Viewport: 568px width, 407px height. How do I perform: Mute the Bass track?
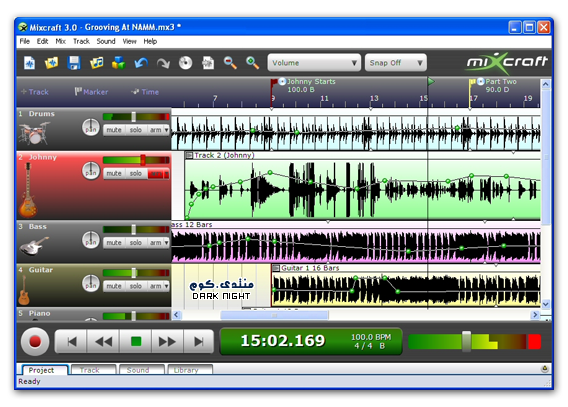[114, 243]
